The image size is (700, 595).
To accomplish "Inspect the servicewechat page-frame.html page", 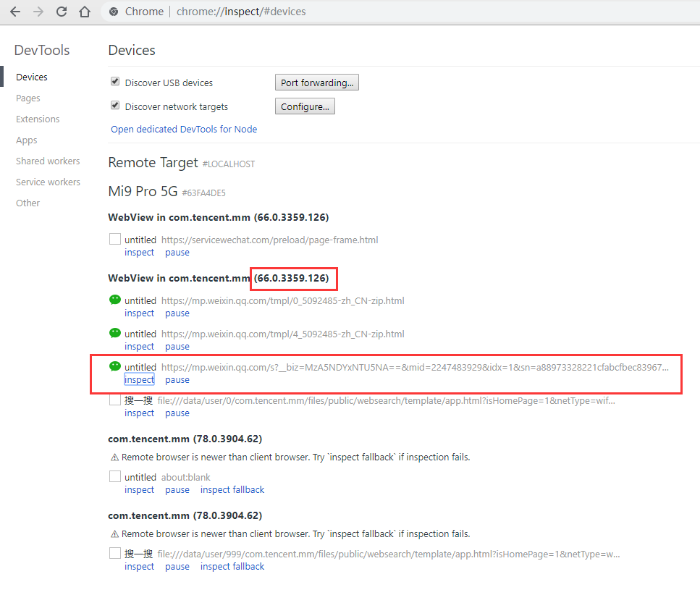I will (139, 253).
